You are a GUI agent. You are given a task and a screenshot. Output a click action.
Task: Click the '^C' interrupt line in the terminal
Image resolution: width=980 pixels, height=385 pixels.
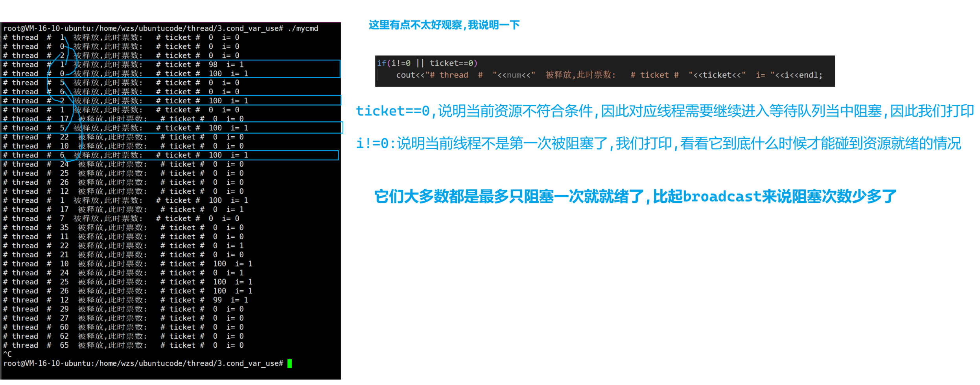pyautogui.click(x=7, y=354)
